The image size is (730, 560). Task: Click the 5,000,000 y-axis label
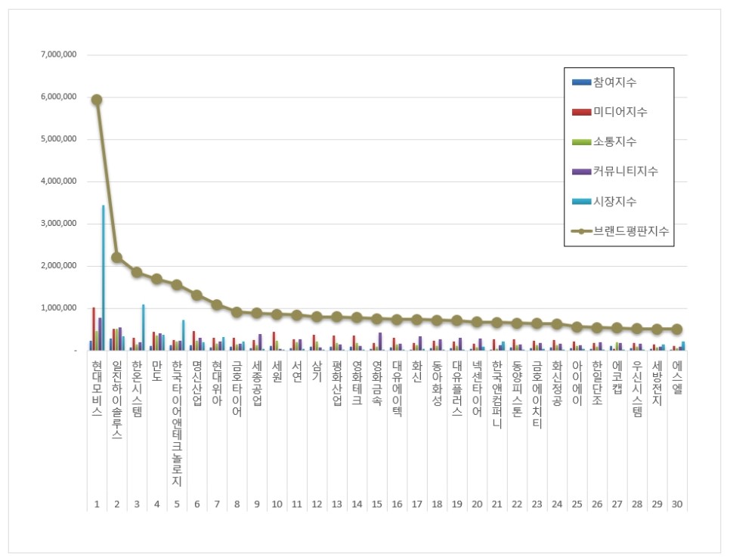click(59, 139)
